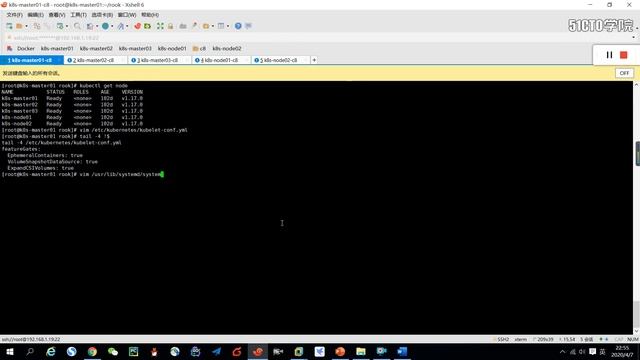
Task: Click the k8s-master03 quick link
Action: 135,49
